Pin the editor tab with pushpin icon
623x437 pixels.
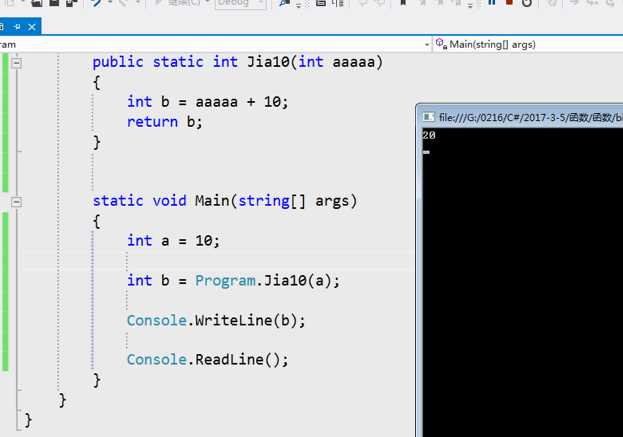click(x=17, y=27)
